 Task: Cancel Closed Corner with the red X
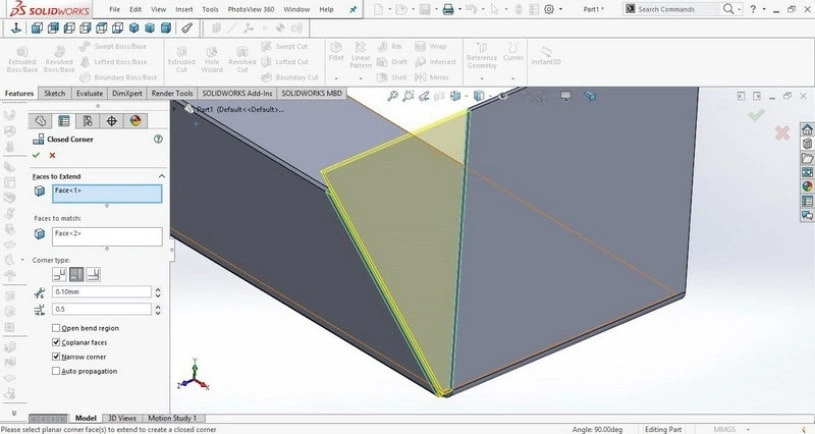(52, 155)
